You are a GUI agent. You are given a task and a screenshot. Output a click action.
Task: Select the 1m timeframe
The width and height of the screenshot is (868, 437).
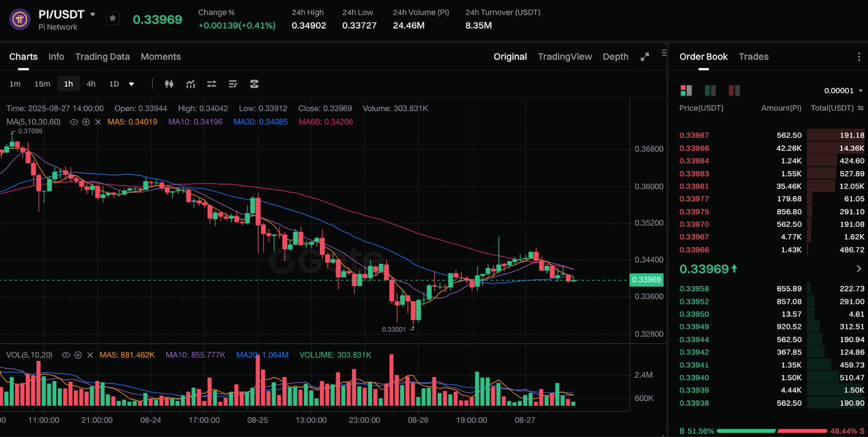(x=15, y=84)
